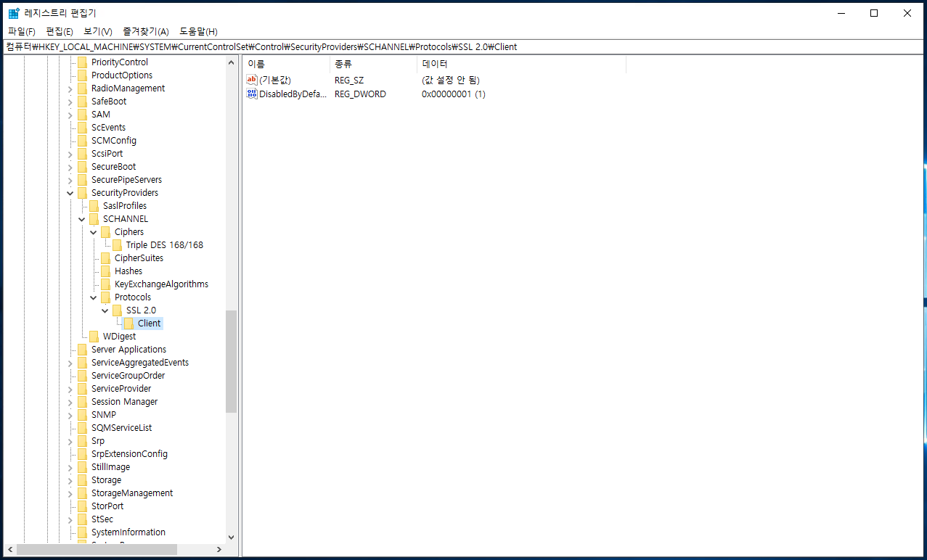Open the 즐겨찾기(A) menu
The image size is (927, 560).
(x=145, y=31)
